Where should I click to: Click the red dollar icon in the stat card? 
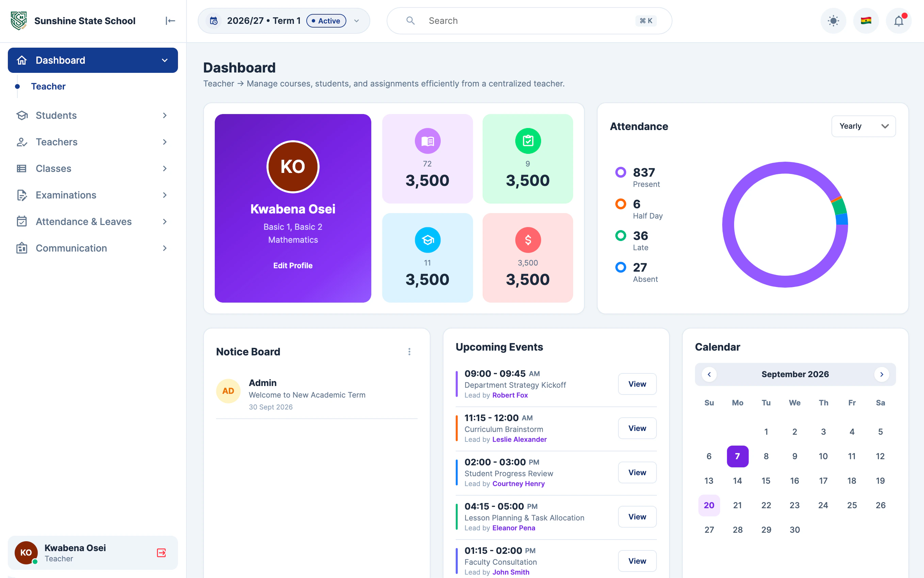(x=528, y=240)
